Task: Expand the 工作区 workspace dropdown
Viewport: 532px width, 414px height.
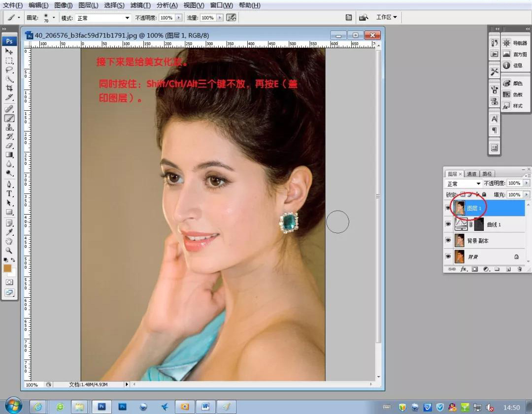Action: coord(387,17)
